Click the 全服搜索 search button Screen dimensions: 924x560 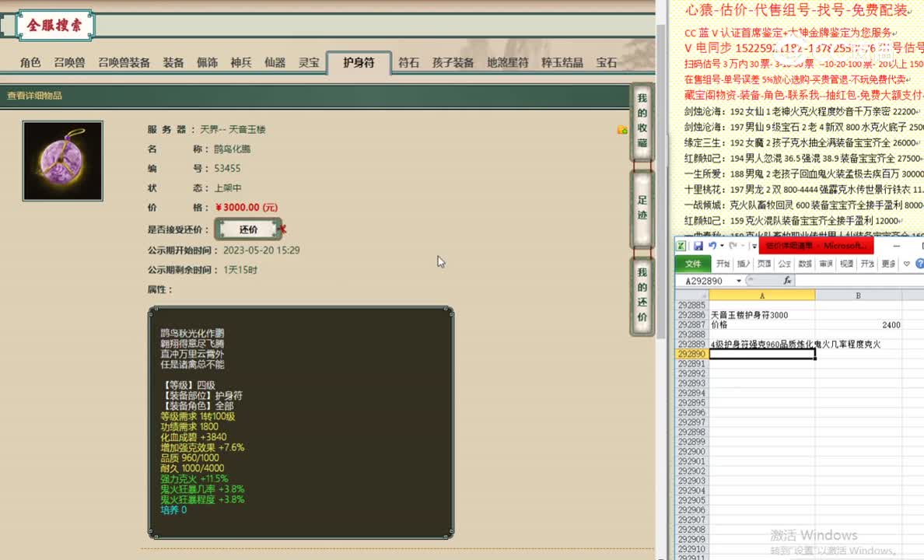[x=54, y=26]
